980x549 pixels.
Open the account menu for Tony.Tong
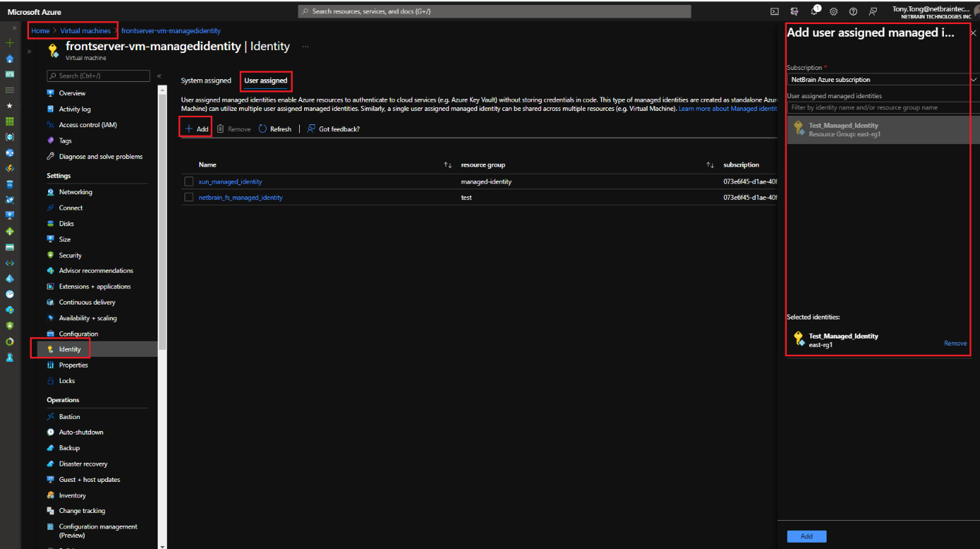coord(936,11)
